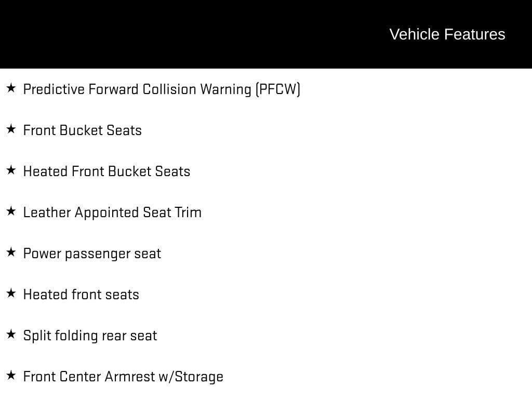Select the Heated front seats text
Image resolution: width=532 pixels, height=399 pixels.
pyautogui.click(x=81, y=295)
